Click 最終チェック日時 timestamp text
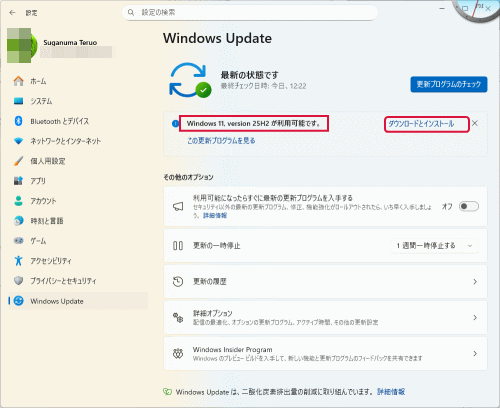500x408 pixels. [x=263, y=86]
